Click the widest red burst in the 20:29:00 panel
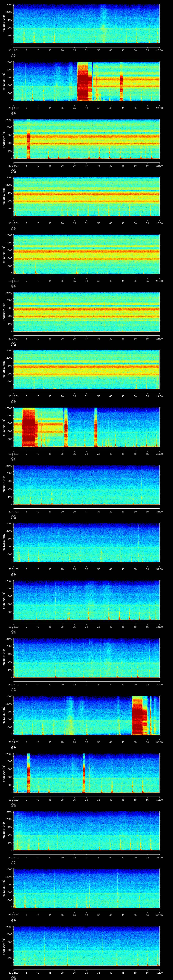This screenshot has width=173, height=980. pyautogui.click(x=29, y=427)
